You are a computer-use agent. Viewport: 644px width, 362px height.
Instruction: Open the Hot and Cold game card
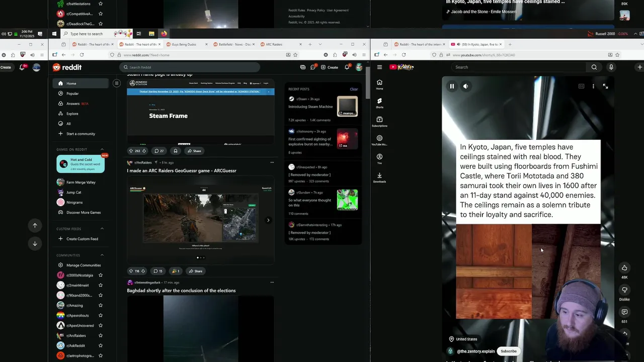click(x=80, y=164)
